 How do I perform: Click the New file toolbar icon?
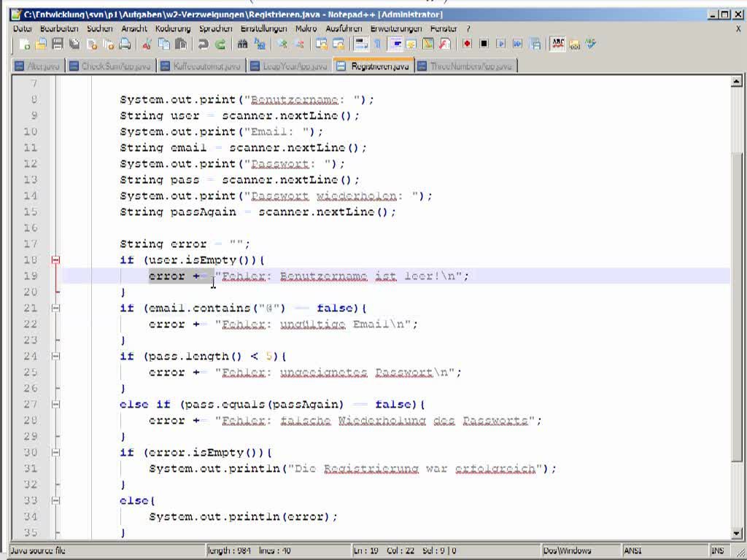pos(25,44)
